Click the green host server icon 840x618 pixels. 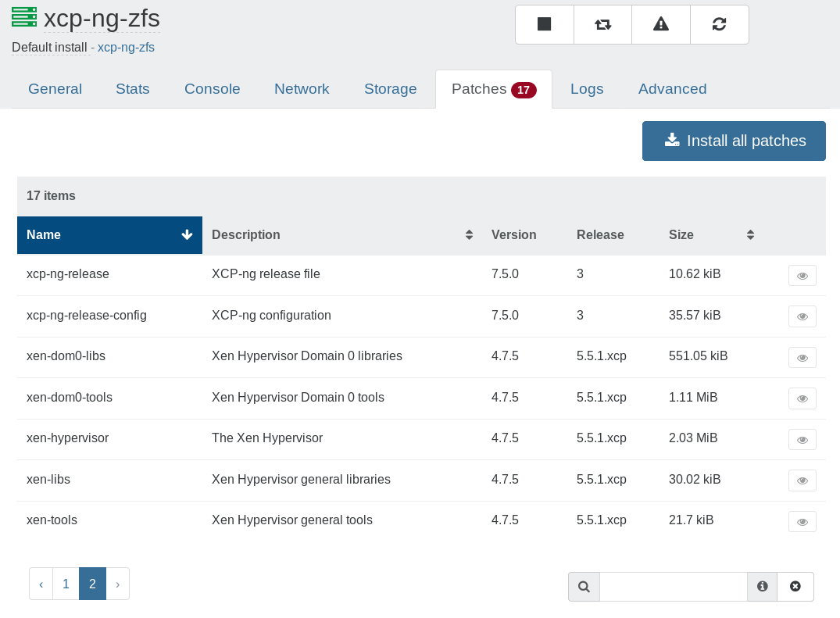tap(24, 17)
